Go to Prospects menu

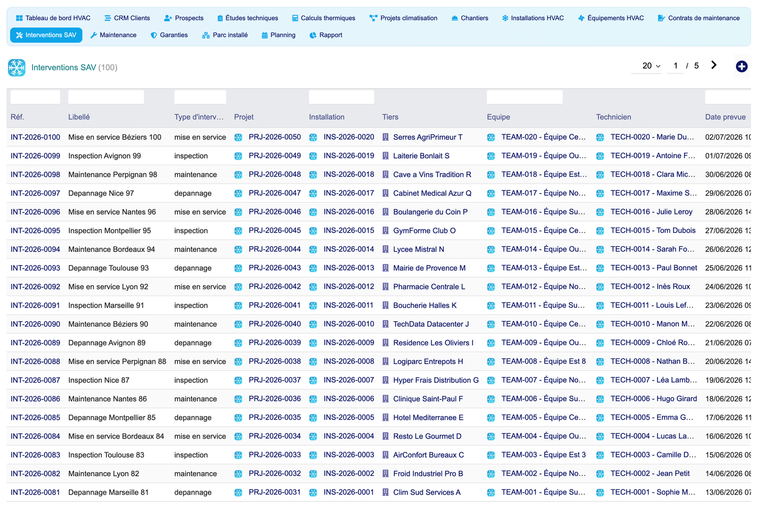184,18
